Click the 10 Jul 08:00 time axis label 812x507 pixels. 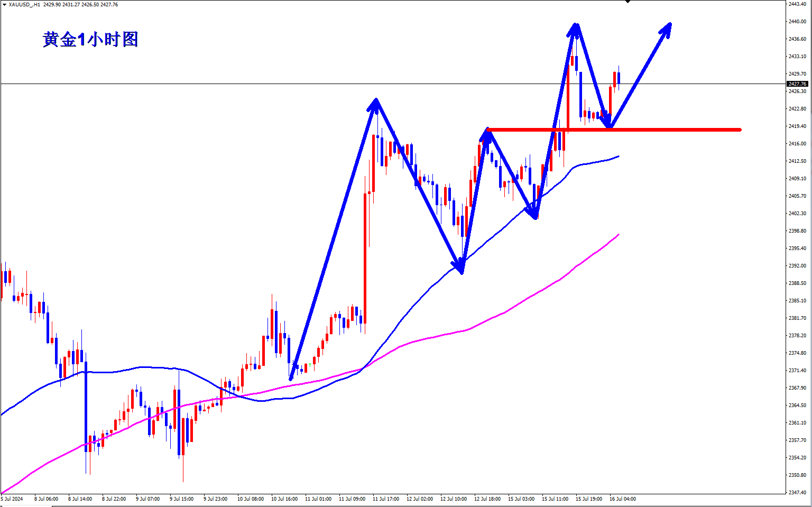click(251, 499)
